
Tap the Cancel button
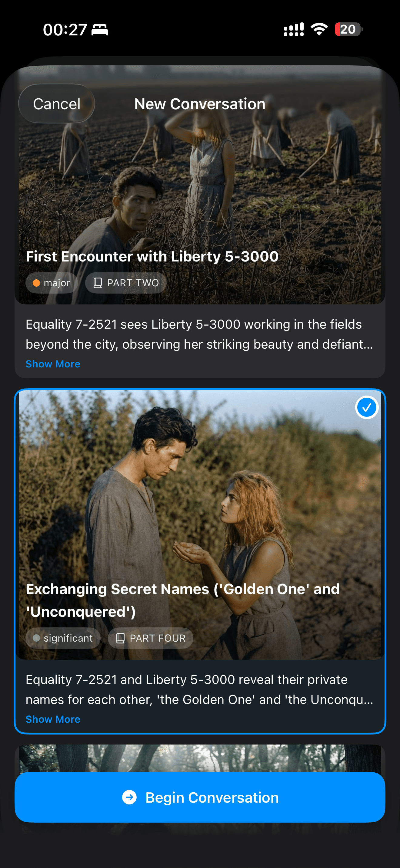[57, 104]
